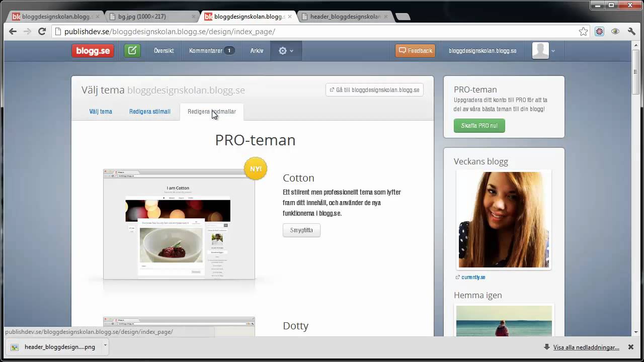Bookmark the page with the star icon
Viewport: 644px width, 362px height.
[x=583, y=32]
